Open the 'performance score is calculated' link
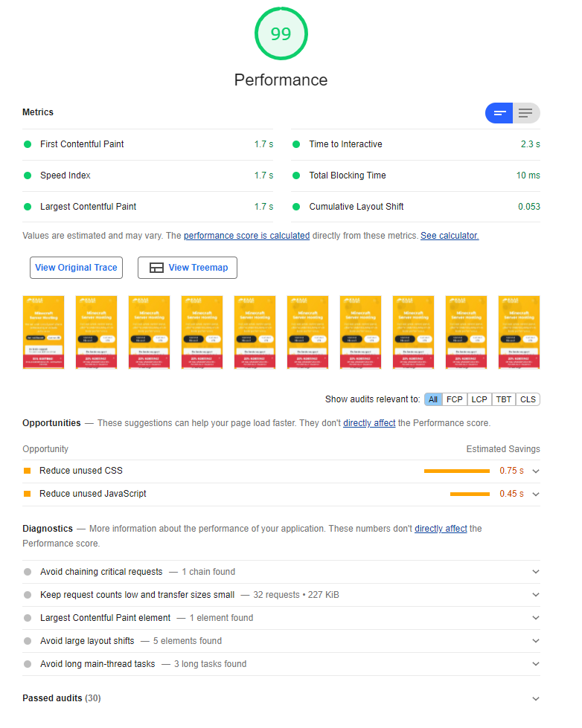 [246, 236]
